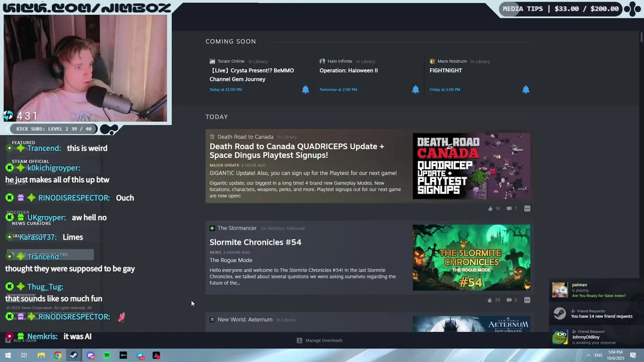The width and height of the screenshot is (644, 362).
Task: Open the Death Road to Canada game name link
Action: click(246, 137)
